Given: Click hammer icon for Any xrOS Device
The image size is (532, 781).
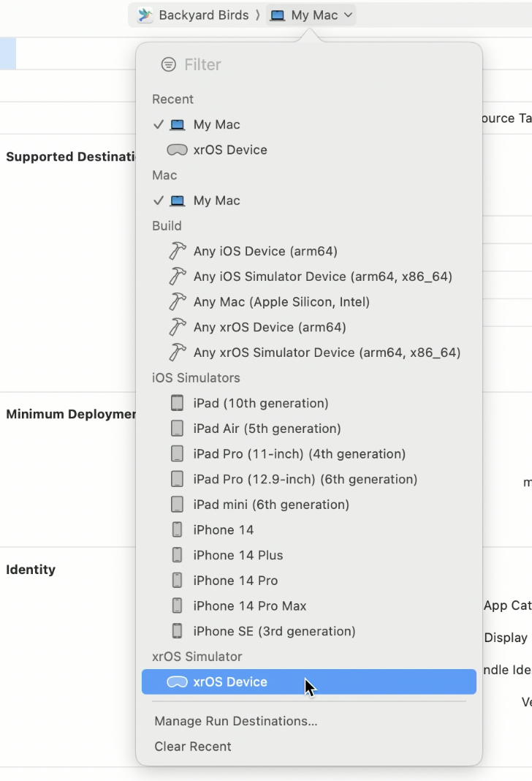Looking at the screenshot, I should coord(177,327).
